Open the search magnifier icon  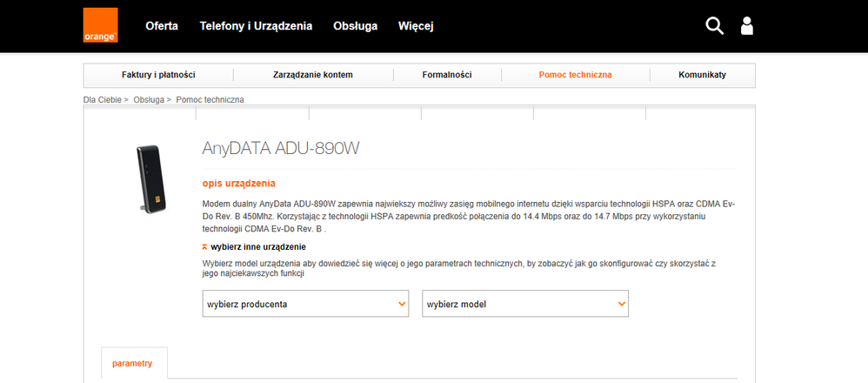tap(714, 26)
